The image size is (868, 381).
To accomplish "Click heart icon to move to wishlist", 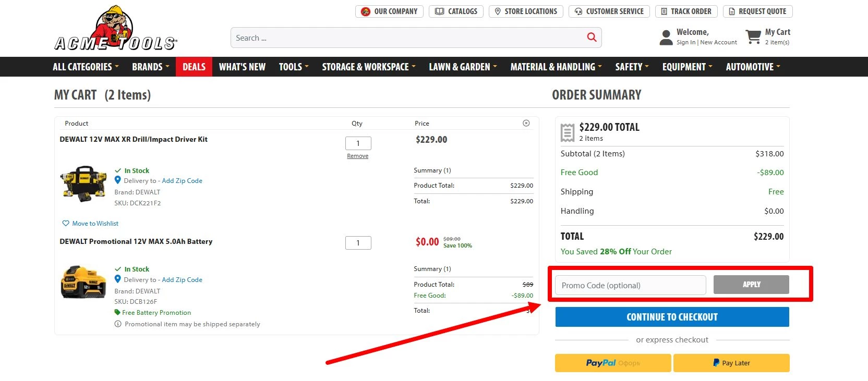I will pyautogui.click(x=66, y=224).
